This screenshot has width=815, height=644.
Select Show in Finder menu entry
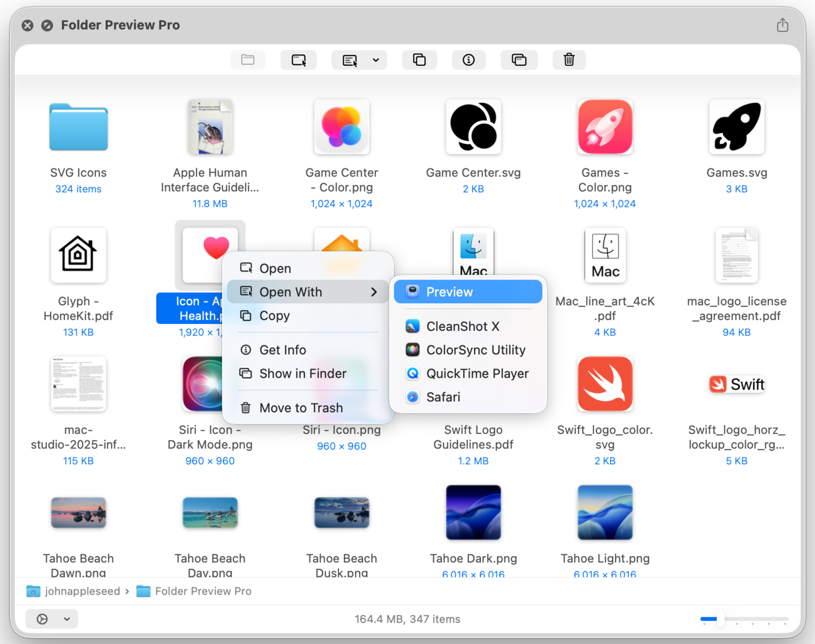click(x=308, y=373)
